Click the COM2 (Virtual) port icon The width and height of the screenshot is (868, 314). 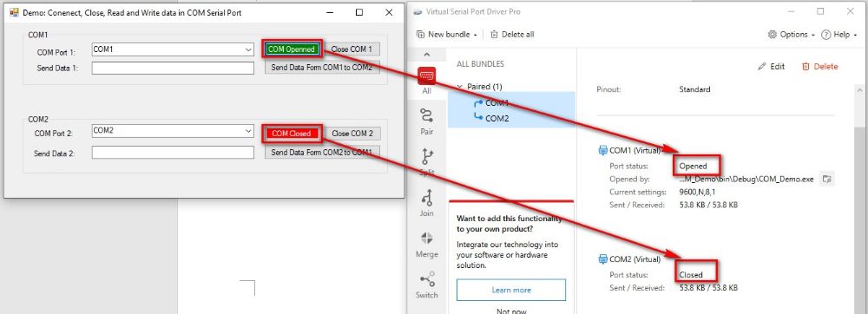pyautogui.click(x=603, y=258)
